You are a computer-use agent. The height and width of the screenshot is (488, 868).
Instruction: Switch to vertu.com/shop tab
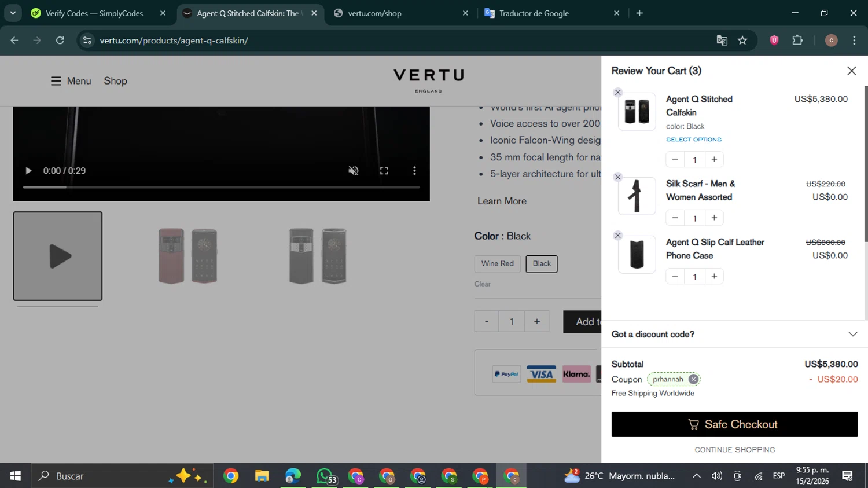click(401, 13)
